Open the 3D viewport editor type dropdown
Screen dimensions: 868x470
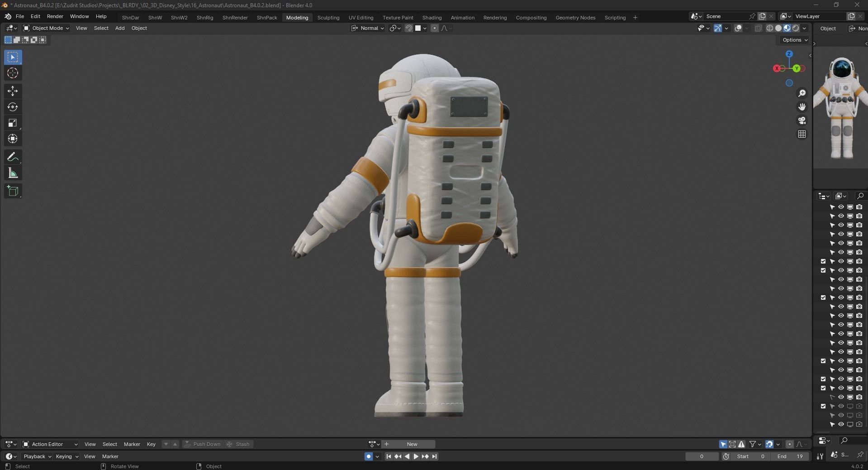pos(12,28)
